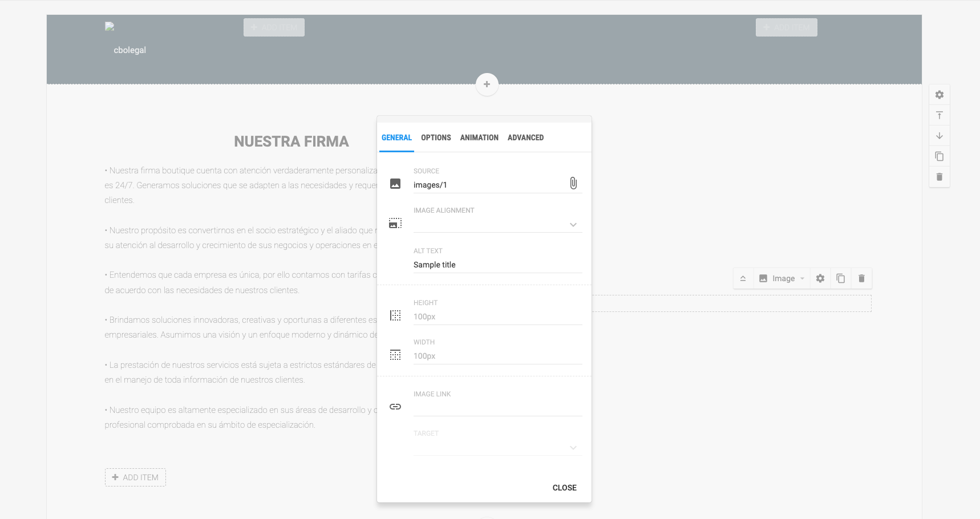Expand the Image Alignment dropdown
The height and width of the screenshot is (519, 980).
pos(497,225)
